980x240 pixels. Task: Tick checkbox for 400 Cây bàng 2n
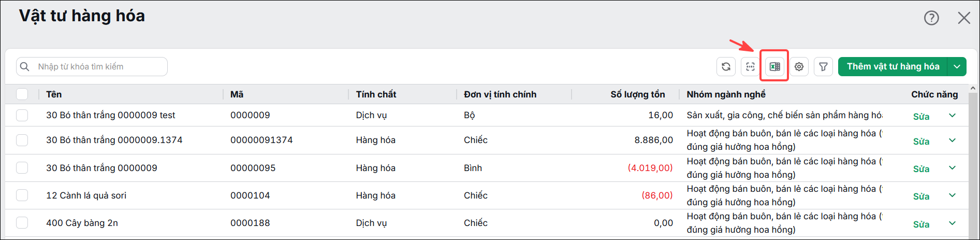(x=22, y=223)
